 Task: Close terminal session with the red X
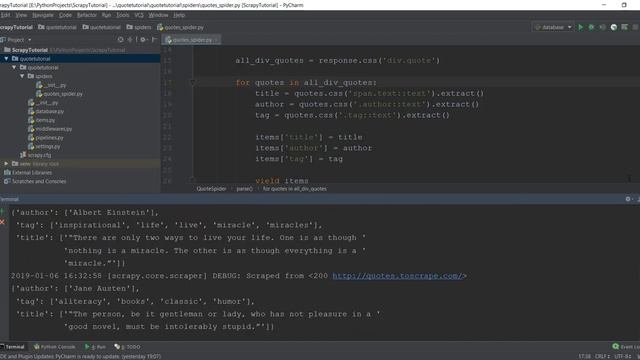coord(3,222)
